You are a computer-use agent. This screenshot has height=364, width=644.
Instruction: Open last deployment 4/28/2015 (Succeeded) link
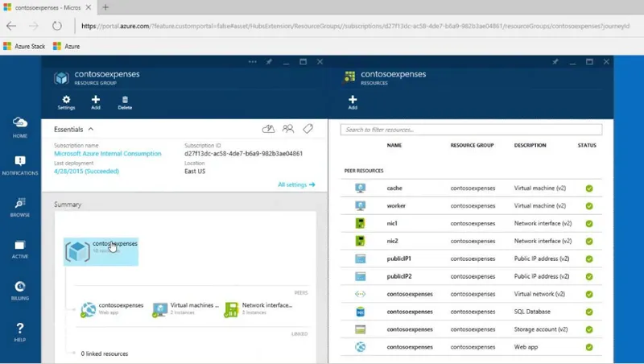tap(86, 172)
